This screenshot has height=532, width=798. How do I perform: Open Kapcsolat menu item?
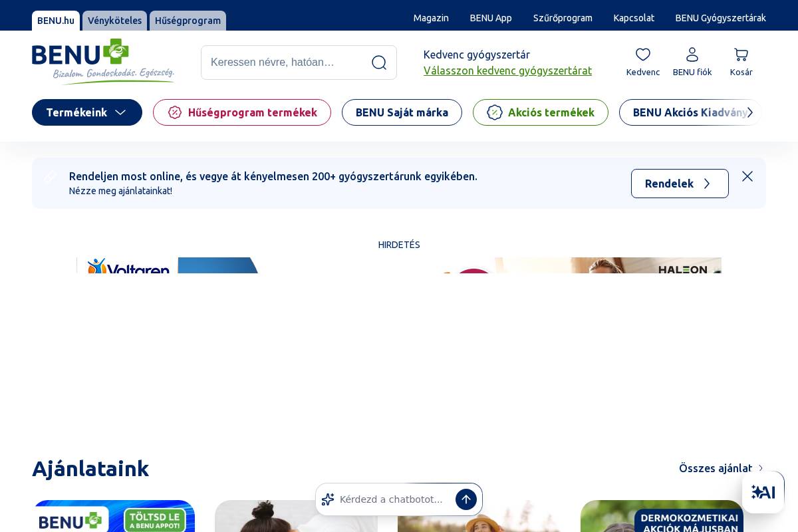(x=634, y=18)
